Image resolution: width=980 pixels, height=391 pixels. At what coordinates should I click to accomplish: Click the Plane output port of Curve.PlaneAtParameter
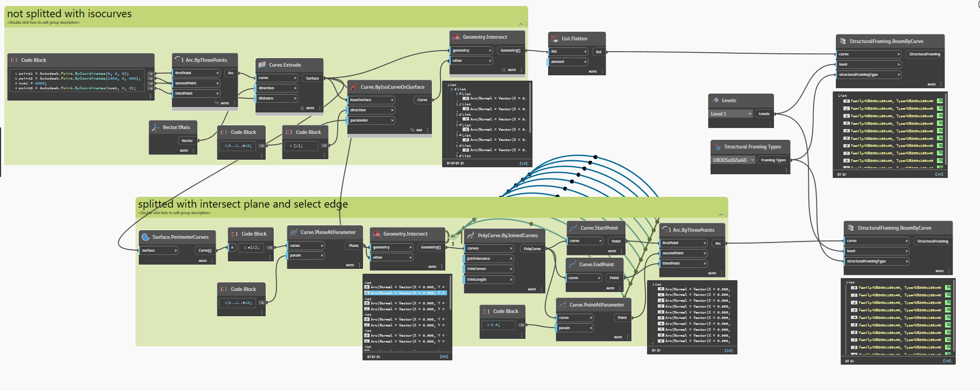point(353,245)
